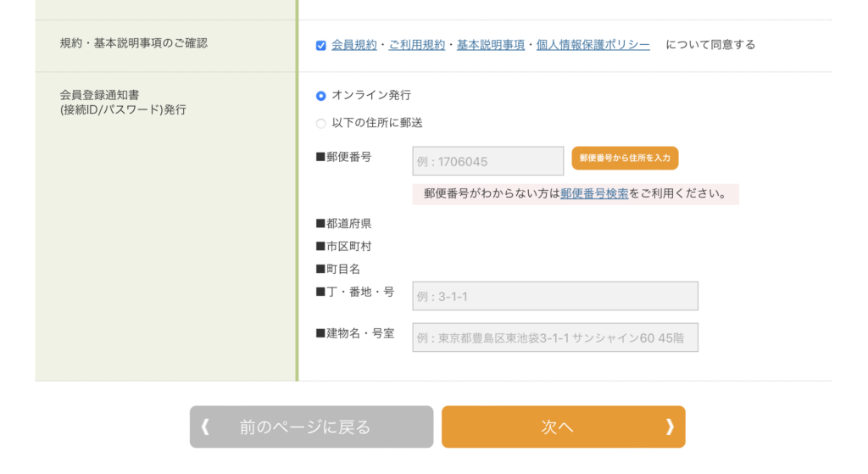Open the 郵便番号検索 link
The image size is (868, 474).
click(x=594, y=193)
